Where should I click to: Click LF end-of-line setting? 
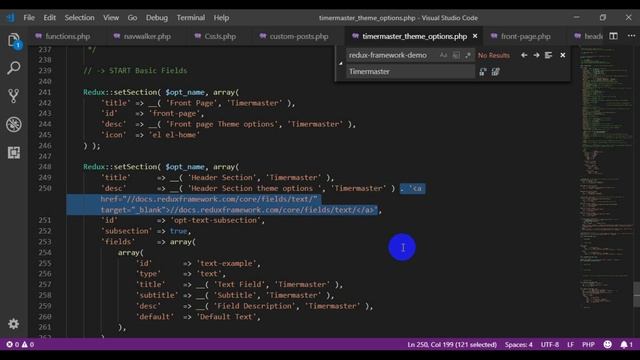[571, 344]
